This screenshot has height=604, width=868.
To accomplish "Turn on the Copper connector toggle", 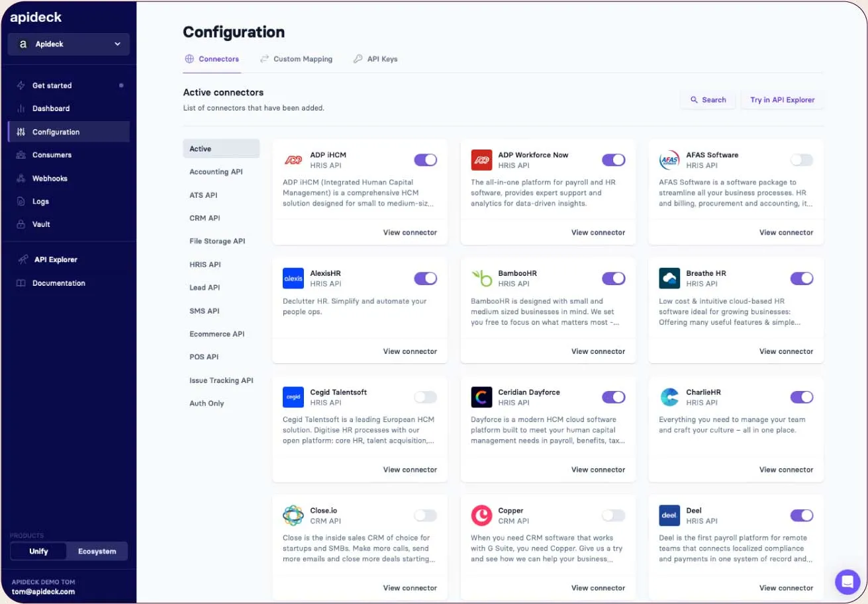I will coord(614,515).
